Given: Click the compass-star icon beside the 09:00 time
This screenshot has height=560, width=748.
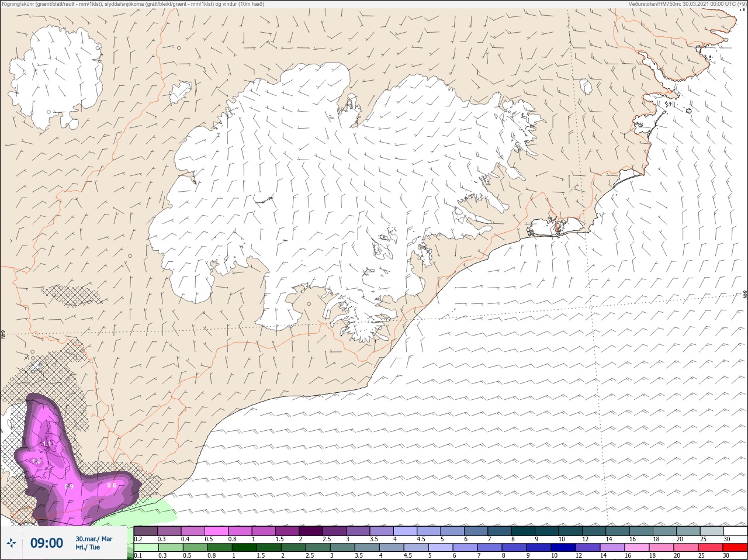Looking at the screenshot, I should coord(11,543).
